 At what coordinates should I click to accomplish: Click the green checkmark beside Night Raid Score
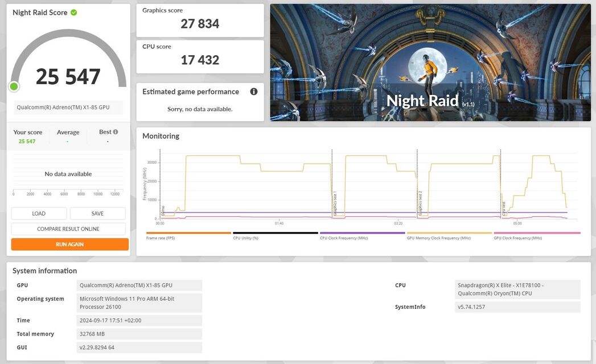coord(74,13)
